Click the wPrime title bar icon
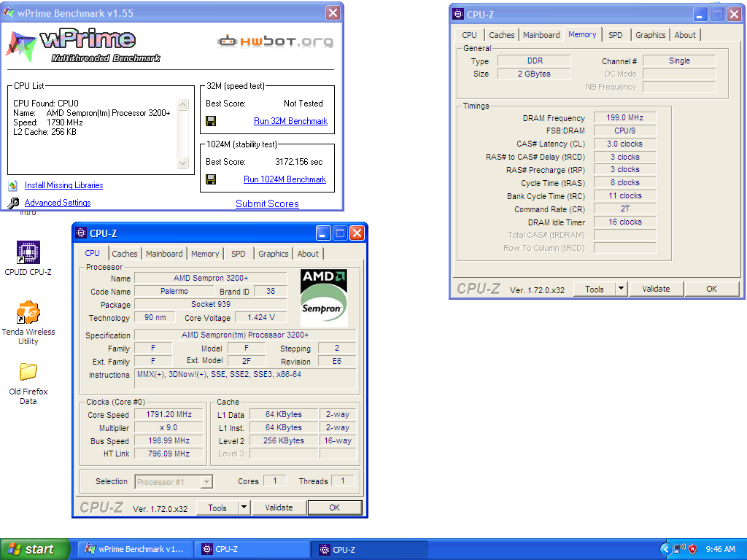 (x=9, y=13)
